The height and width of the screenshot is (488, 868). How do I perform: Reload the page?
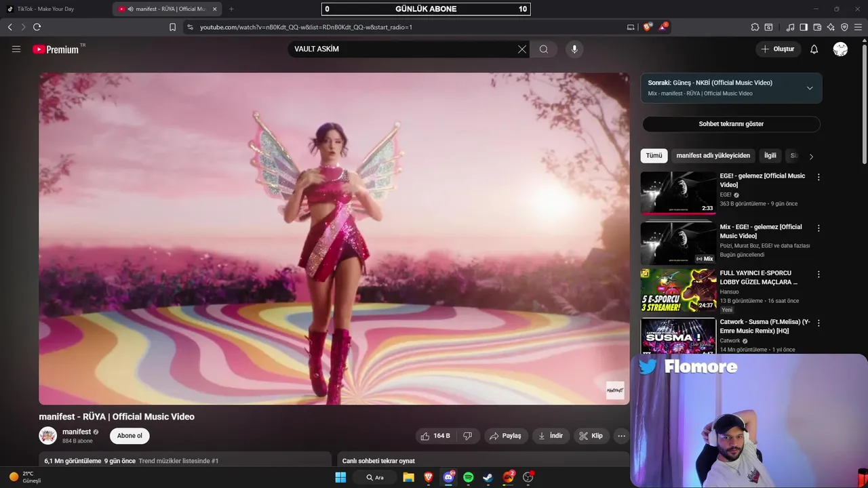coord(37,27)
